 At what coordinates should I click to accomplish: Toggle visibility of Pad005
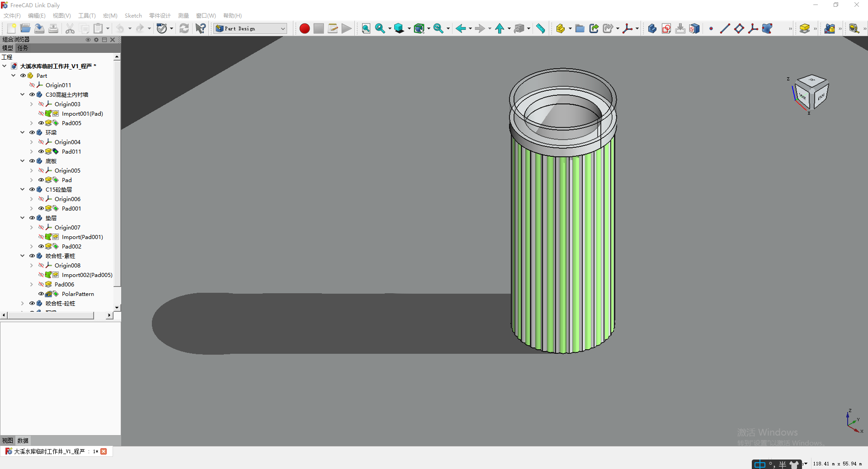tap(41, 123)
